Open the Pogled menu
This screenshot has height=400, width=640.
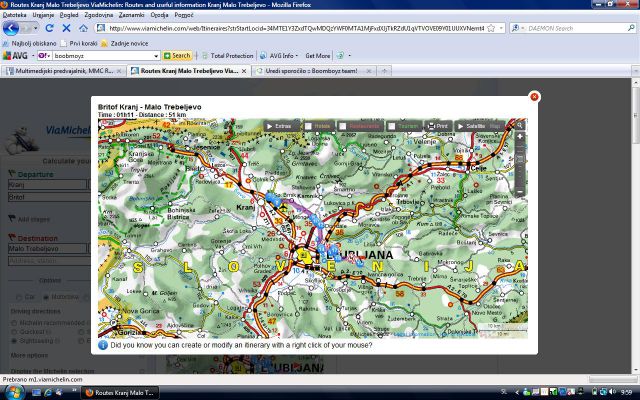pyautogui.click(x=69, y=15)
